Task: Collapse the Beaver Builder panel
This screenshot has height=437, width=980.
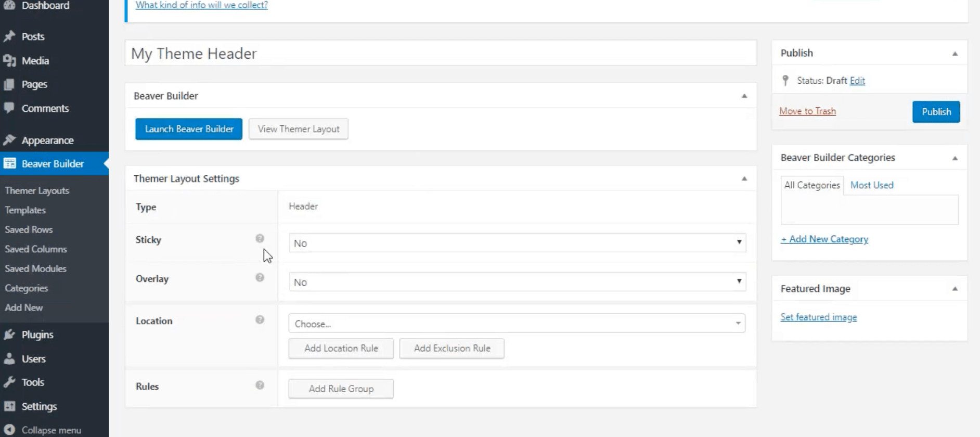Action: [744, 96]
